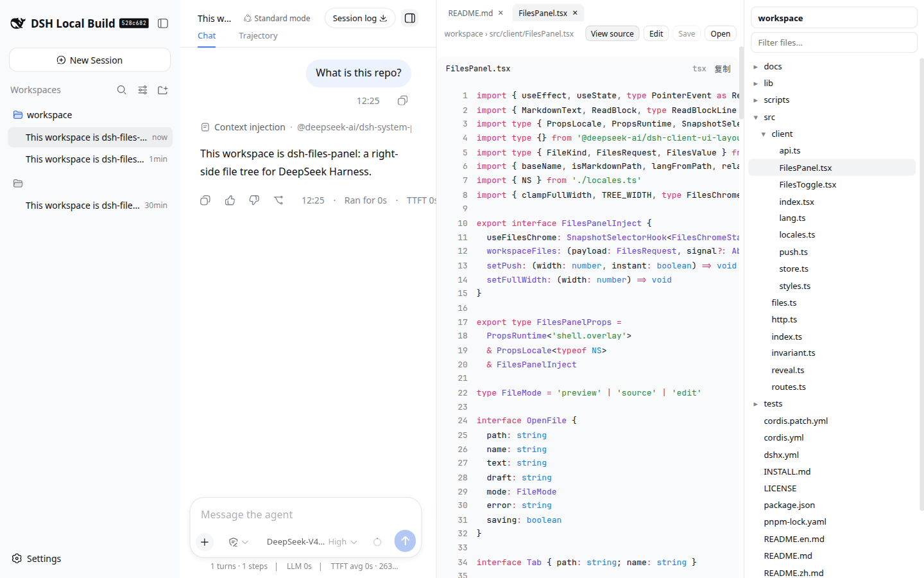Open the permission shield dropdown
The height and width of the screenshot is (578, 924).
pos(238,542)
